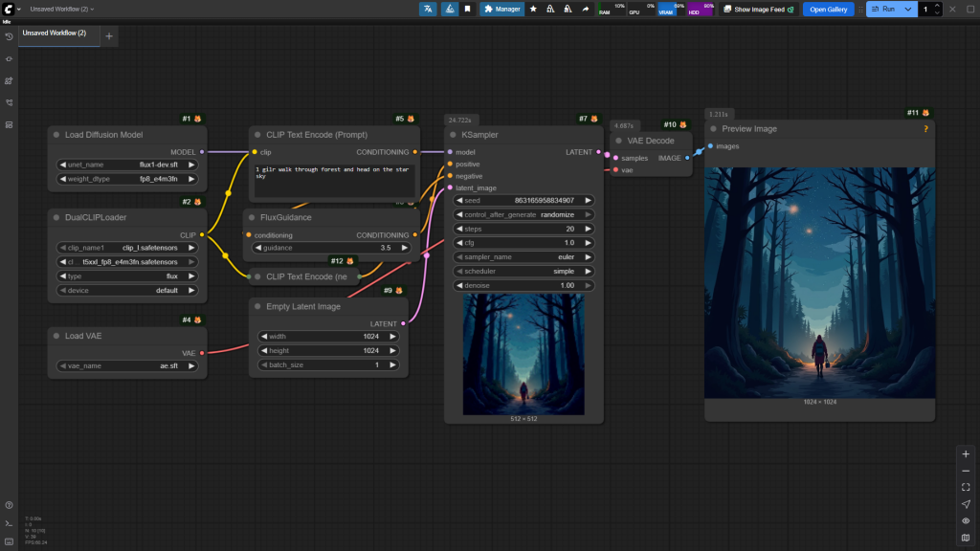
Task: Toggle link visibility with the eye icon
Action: click(x=966, y=520)
